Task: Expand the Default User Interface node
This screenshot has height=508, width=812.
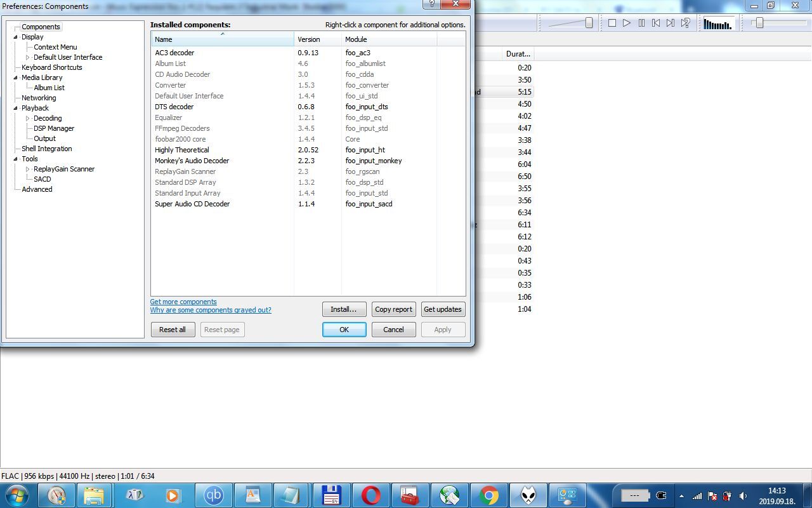Action: 28,57
